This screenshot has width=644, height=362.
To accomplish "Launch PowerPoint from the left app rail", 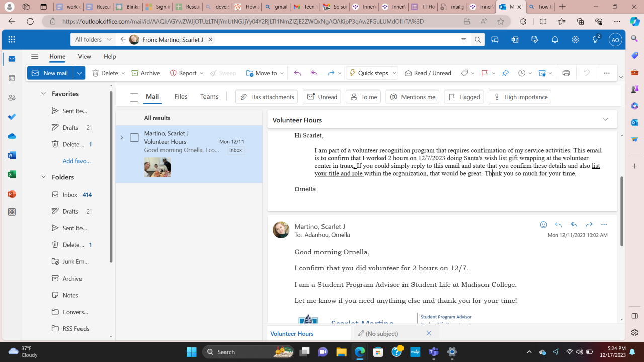I will [12, 194].
